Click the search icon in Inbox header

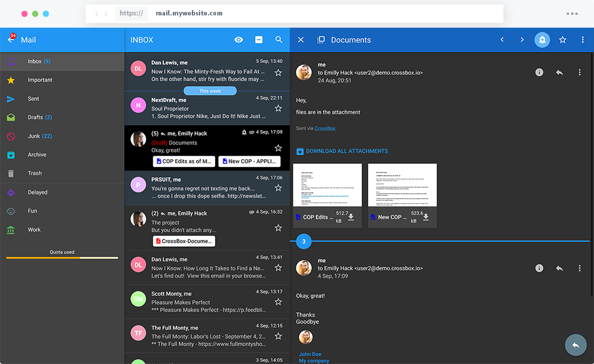tap(279, 40)
